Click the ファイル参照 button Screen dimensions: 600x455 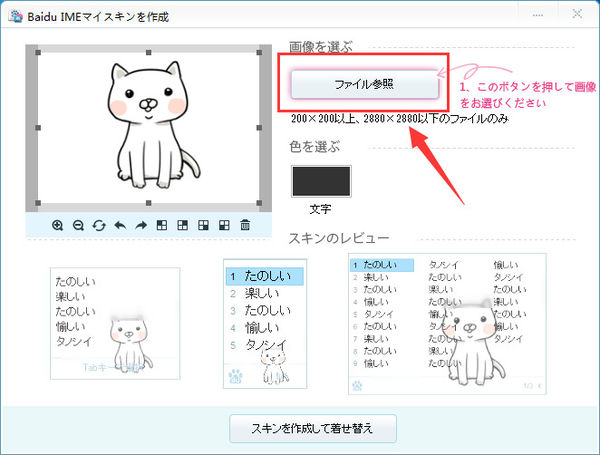pyautogui.click(x=365, y=84)
